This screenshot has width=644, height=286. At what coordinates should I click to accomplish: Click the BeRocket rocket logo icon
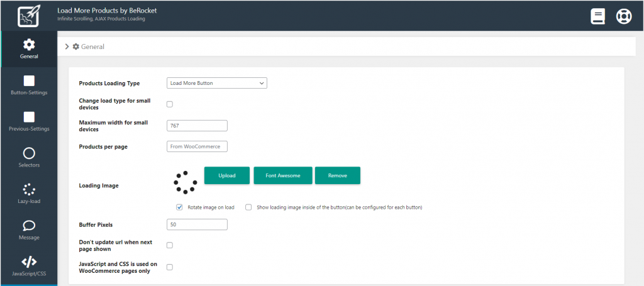coord(28,16)
